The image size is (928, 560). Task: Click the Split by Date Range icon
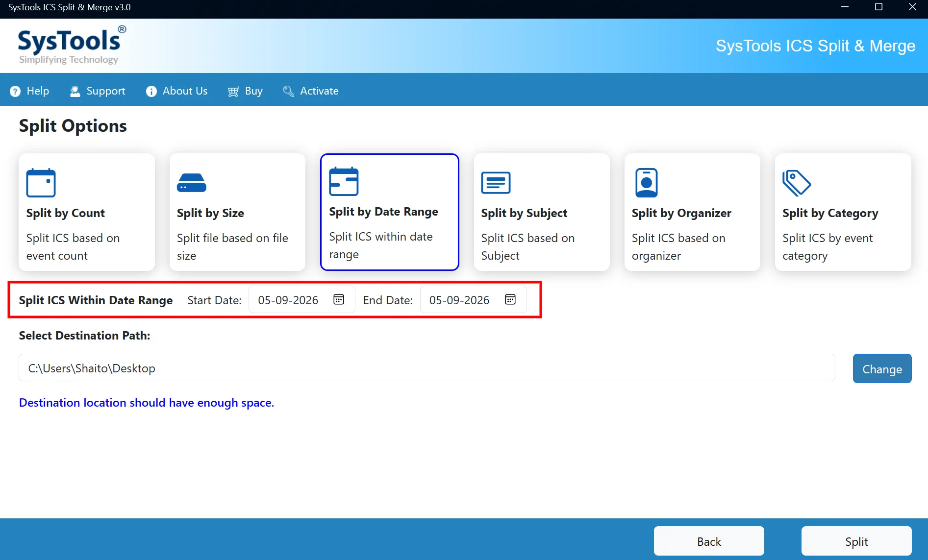tap(344, 181)
